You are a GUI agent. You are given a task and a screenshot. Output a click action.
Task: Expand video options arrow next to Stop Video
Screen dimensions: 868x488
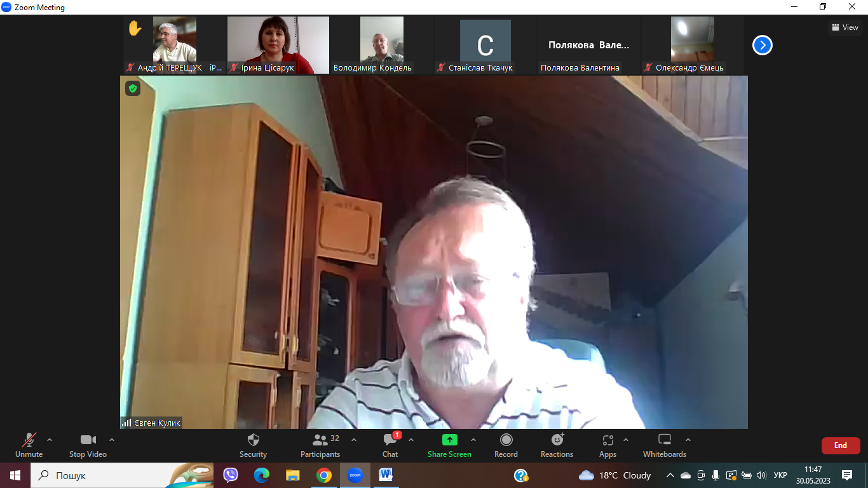tap(112, 440)
